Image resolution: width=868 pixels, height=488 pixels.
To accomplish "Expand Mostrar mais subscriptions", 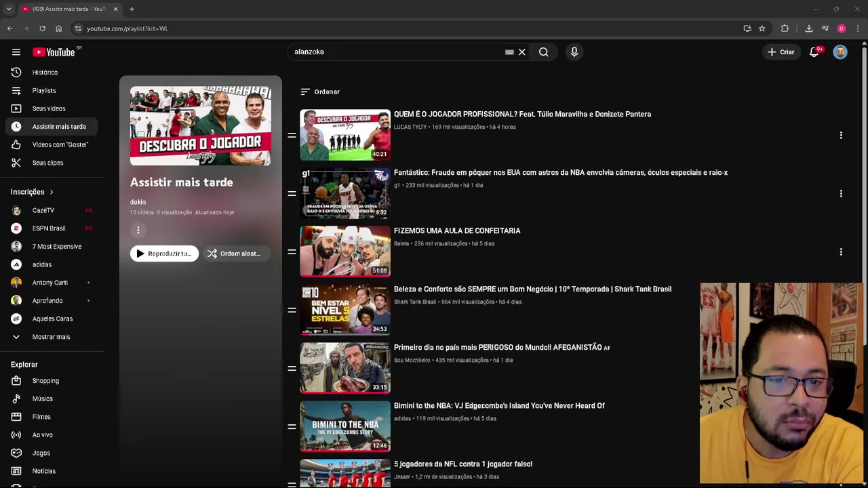I will pyautogui.click(x=52, y=337).
